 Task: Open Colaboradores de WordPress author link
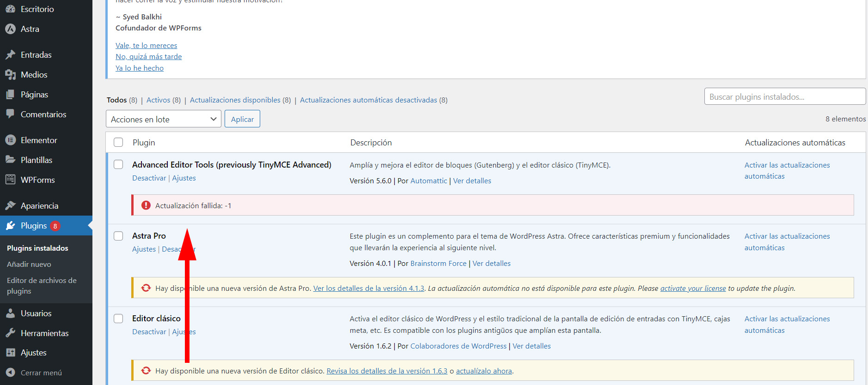click(458, 346)
